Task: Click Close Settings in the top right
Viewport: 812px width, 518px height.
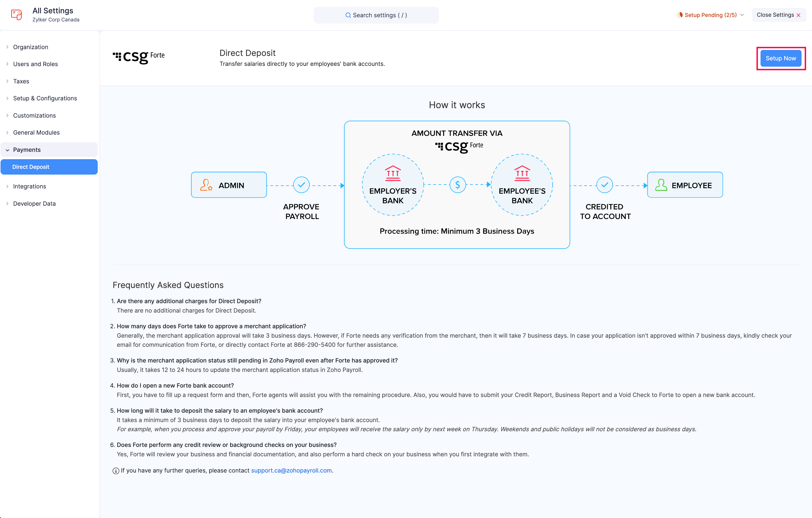Action: click(779, 14)
